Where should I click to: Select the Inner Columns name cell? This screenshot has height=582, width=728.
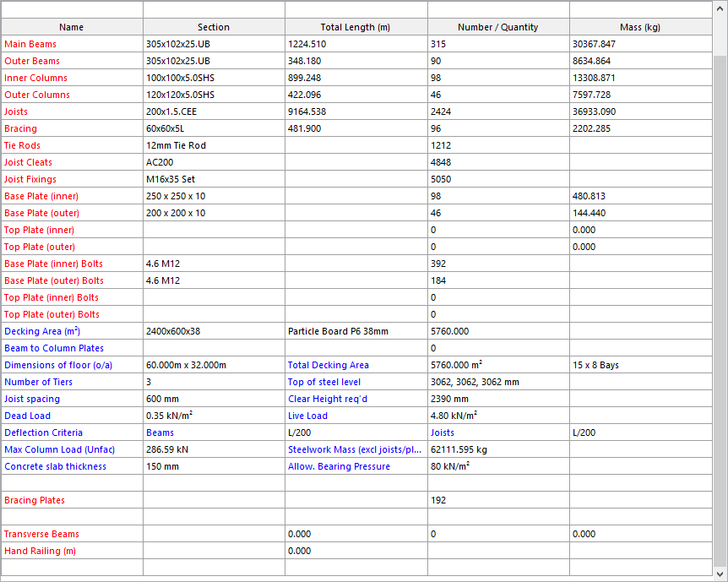pos(72,78)
